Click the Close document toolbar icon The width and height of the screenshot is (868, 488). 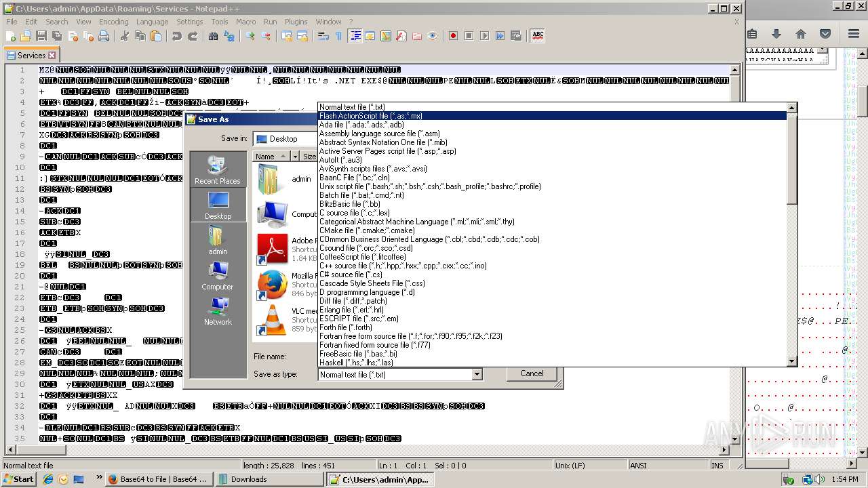pos(73,36)
